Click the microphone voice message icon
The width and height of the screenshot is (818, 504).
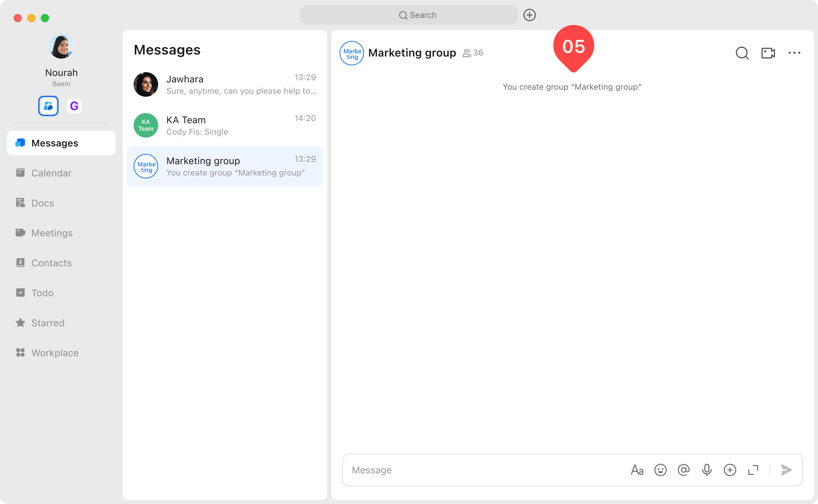coord(707,470)
